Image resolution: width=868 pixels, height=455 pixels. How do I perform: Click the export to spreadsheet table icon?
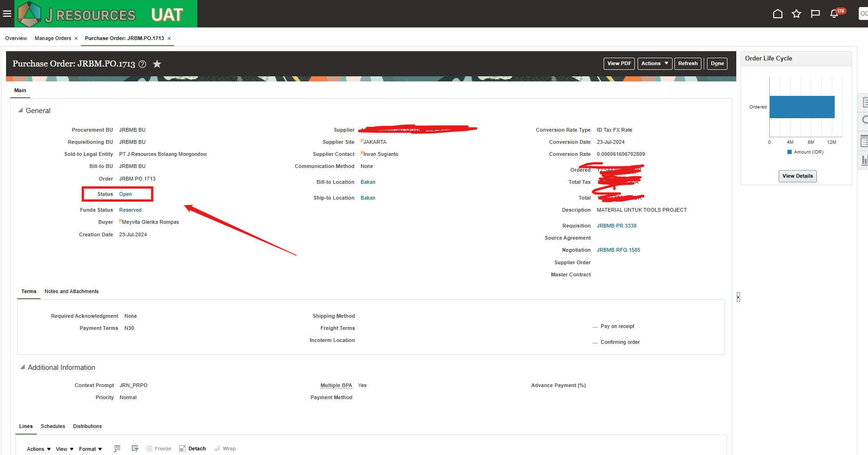pyautogui.click(x=117, y=448)
